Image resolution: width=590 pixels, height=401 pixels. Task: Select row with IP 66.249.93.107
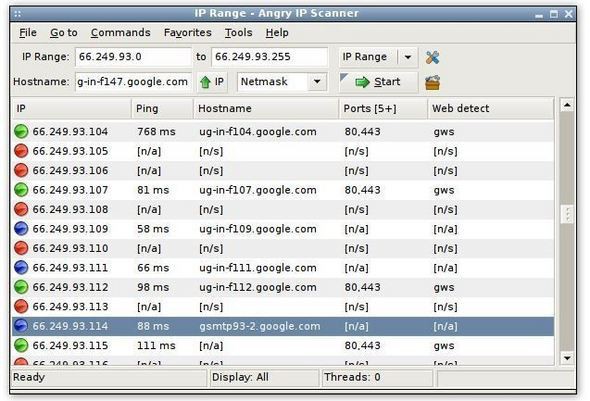283,190
